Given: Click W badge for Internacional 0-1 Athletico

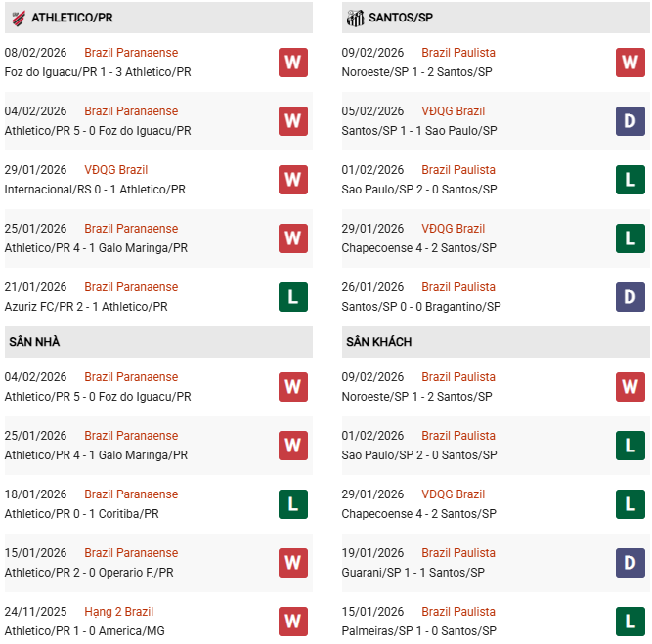Looking at the screenshot, I should 293,180.
